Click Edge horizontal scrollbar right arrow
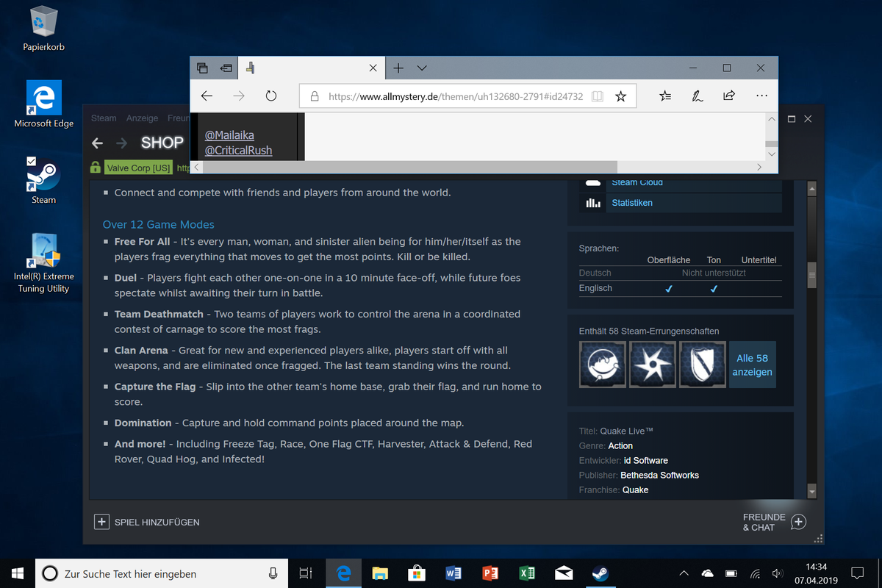The height and width of the screenshot is (588, 882). click(x=759, y=167)
